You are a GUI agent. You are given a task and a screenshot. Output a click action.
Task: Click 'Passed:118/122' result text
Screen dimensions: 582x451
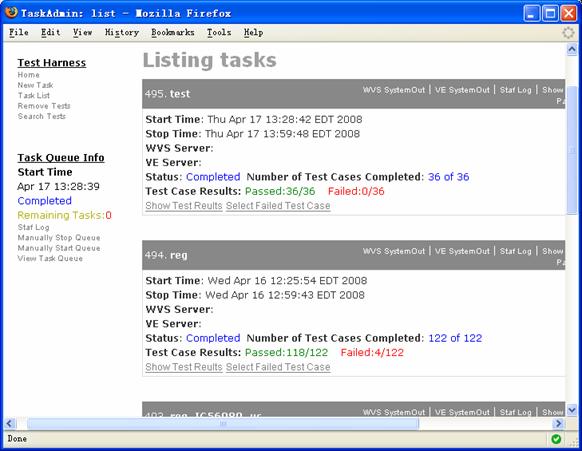click(x=287, y=353)
